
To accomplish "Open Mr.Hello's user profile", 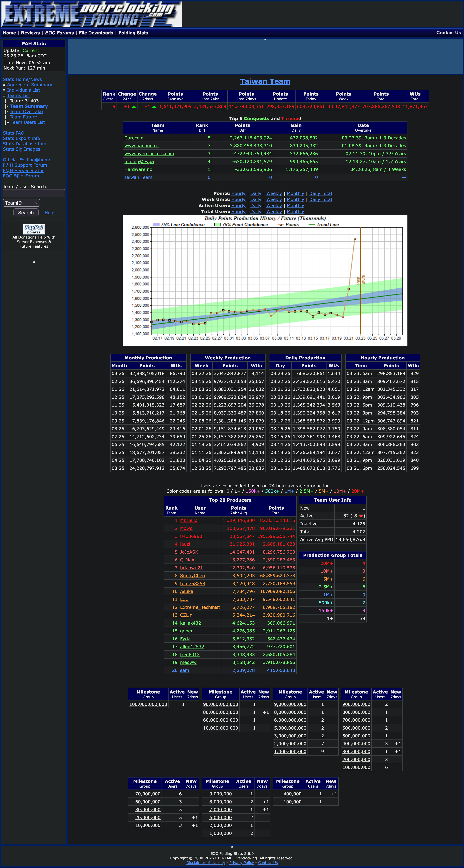I will click(x=189, y=520).
